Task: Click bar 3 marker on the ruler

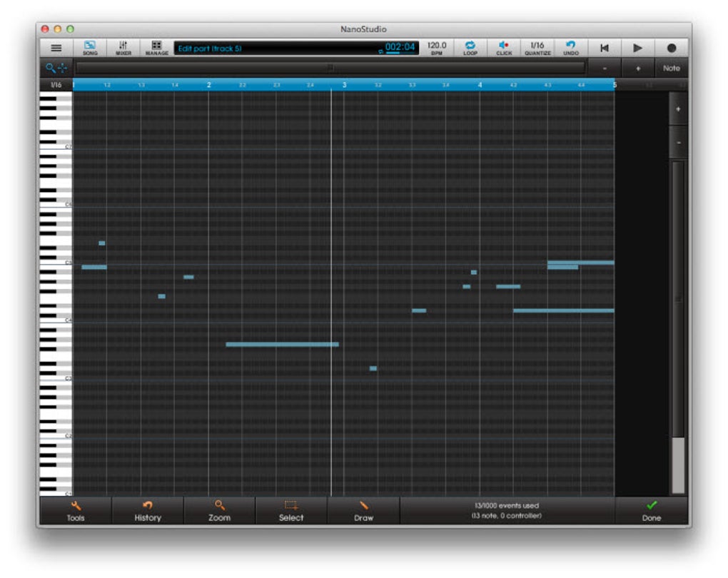Action: point(345,85)
